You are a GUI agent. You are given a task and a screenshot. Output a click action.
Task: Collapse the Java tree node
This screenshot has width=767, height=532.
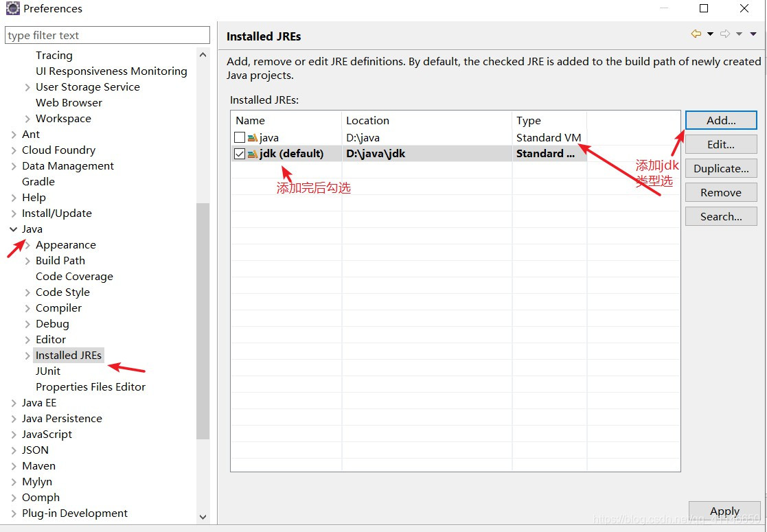pos(13,229)
